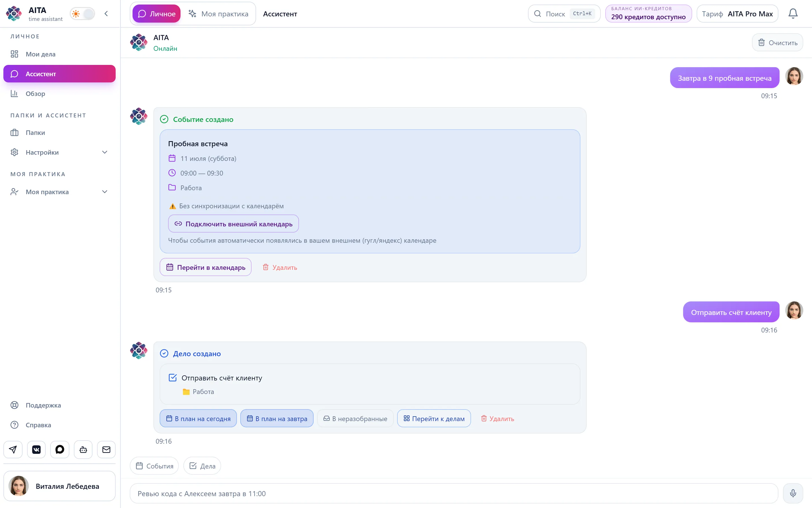Toggle the 'Дела' filter chip

point(202,466)
